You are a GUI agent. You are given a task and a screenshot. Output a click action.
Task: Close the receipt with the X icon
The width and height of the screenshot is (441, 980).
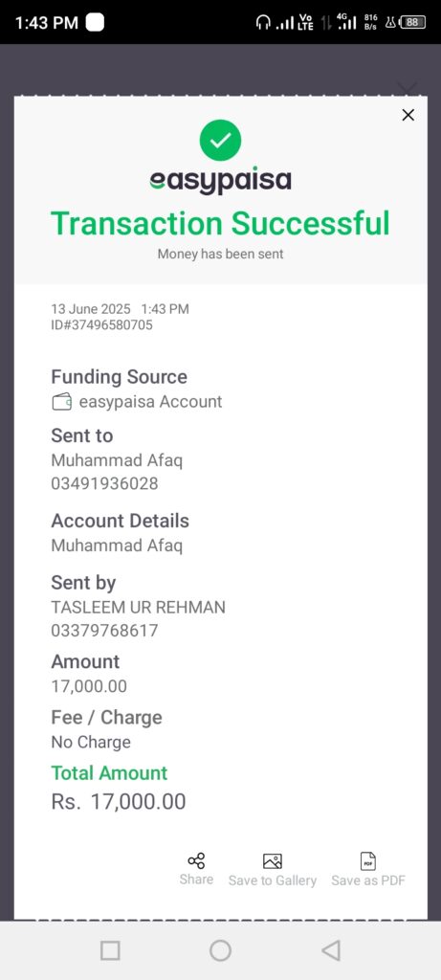click(x=408, y=115)
